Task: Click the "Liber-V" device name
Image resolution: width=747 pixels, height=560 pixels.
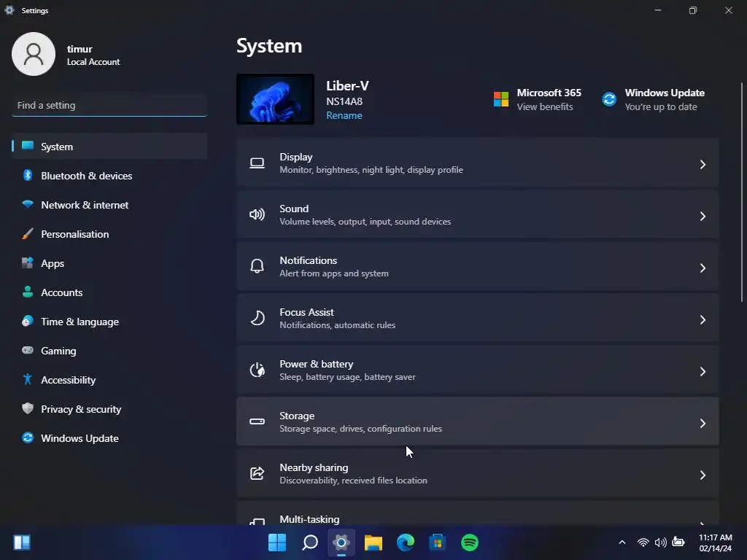Action: click(347, 86)
